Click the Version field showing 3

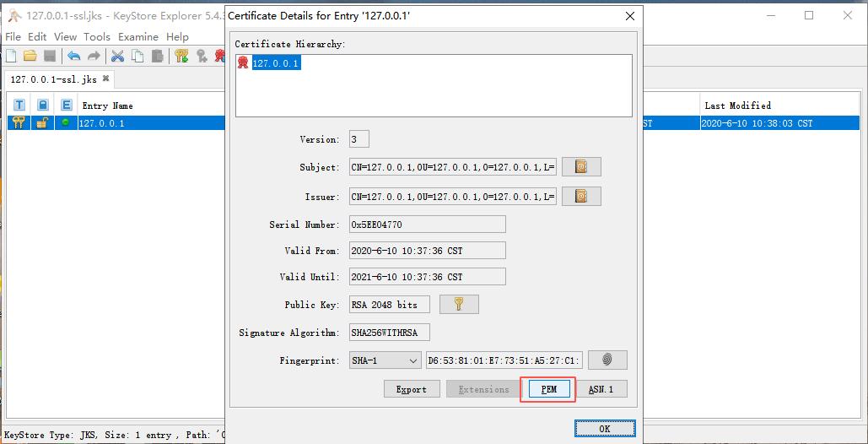click(359, 139)
